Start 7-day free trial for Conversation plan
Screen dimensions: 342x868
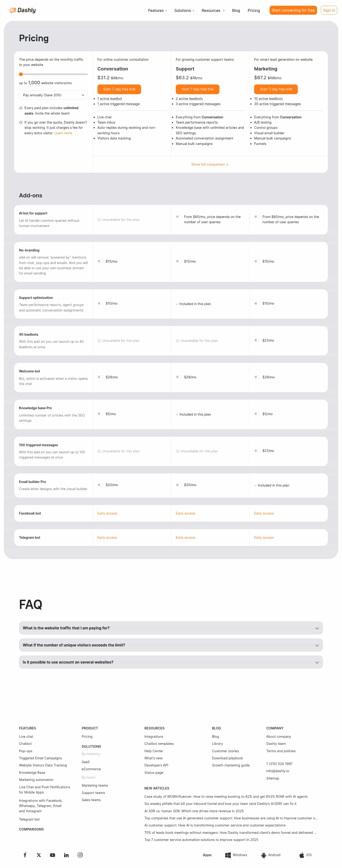tap(119, 89)
